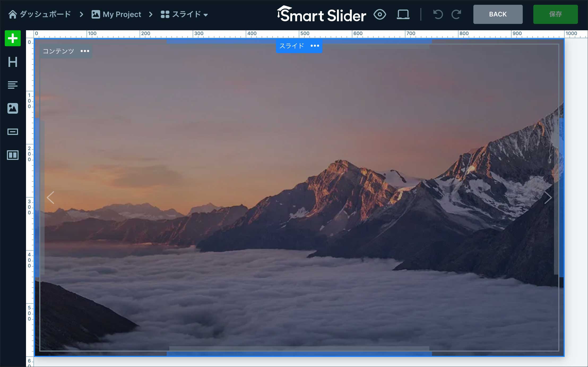The height and width of the screenshot is (367, 588).
Task: Select the Row columns layer tool
Action: [x=13, y=155]
